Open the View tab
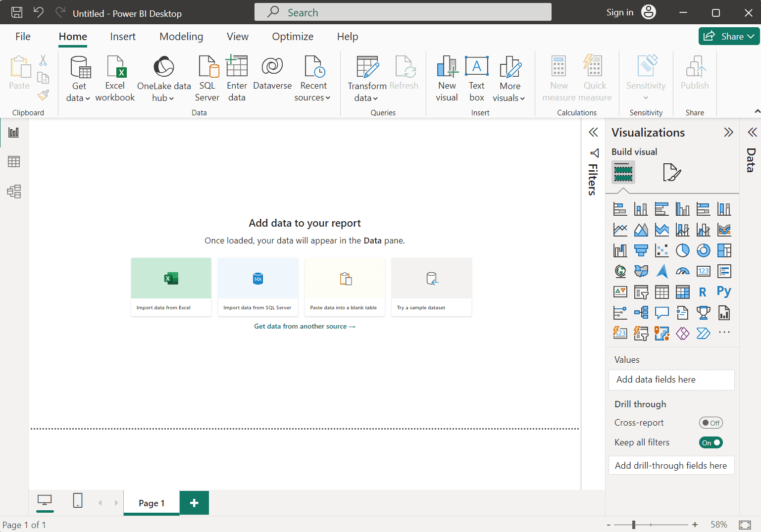Image resolution: width=761 pixels, height=532 pixels. pos(238,37)
